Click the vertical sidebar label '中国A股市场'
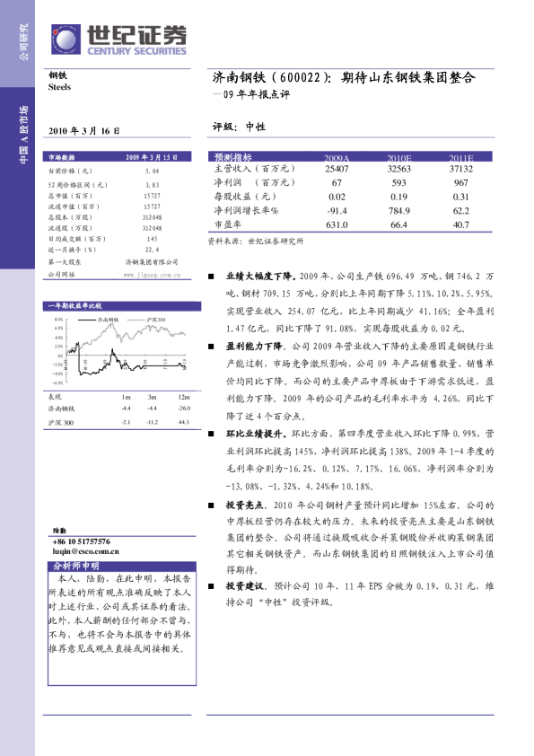 (x=23, y=135)
